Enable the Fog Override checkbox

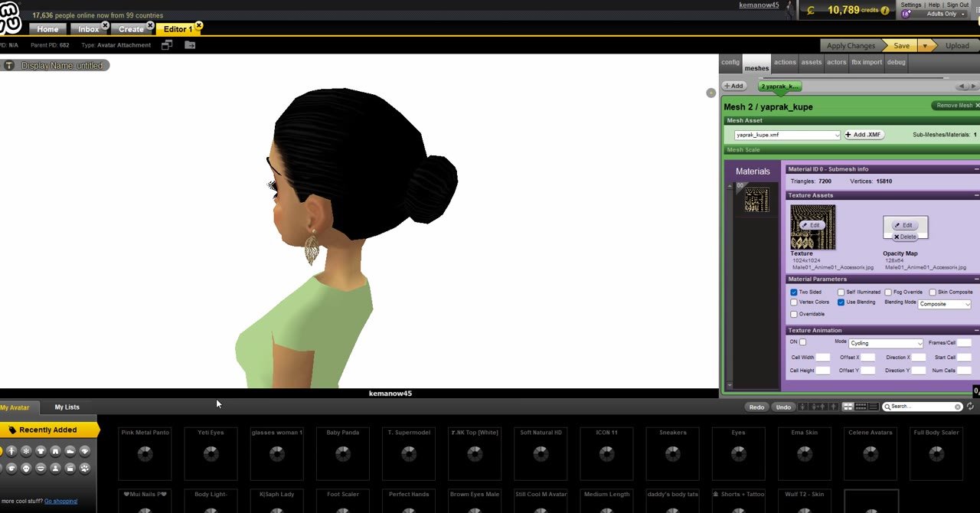(x=888, y=292)
